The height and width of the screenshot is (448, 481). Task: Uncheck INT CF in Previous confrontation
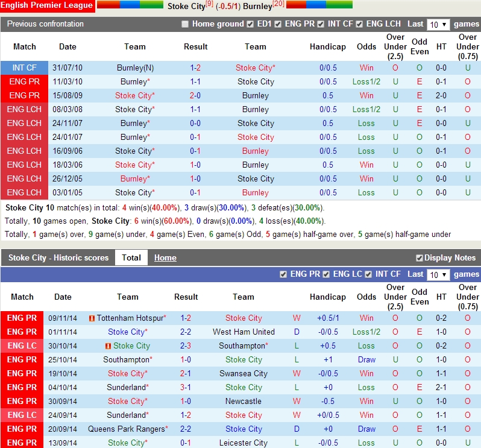click(x=321, y=24)
